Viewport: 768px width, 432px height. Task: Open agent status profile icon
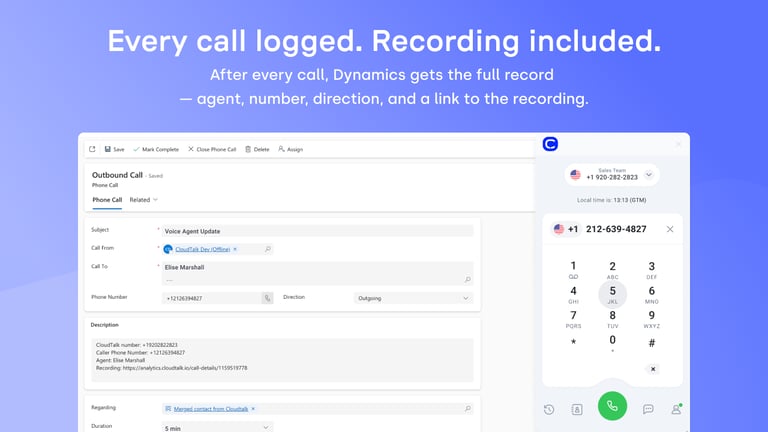click(x=676, y=409)
